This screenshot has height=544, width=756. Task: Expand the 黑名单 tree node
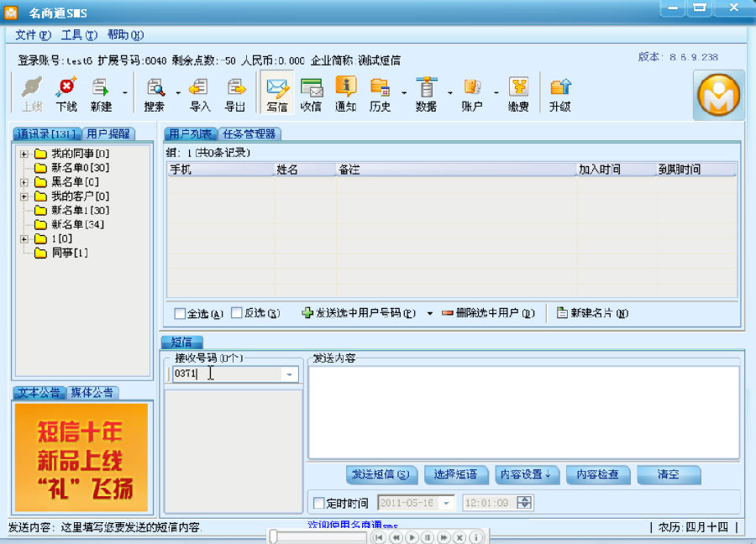pos(24,183)
